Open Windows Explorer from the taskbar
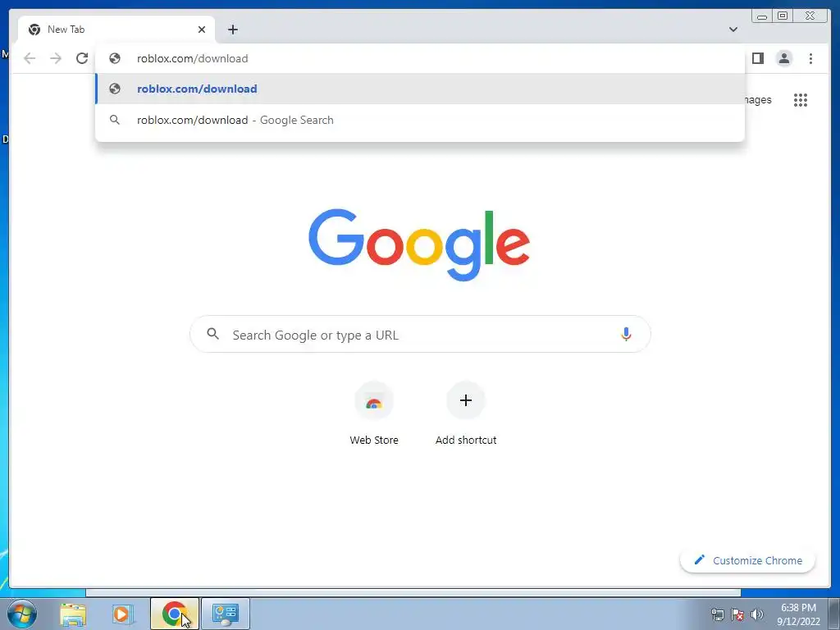Image resolution: width=840 pixels, height=630 pixels. click(73, 614)
